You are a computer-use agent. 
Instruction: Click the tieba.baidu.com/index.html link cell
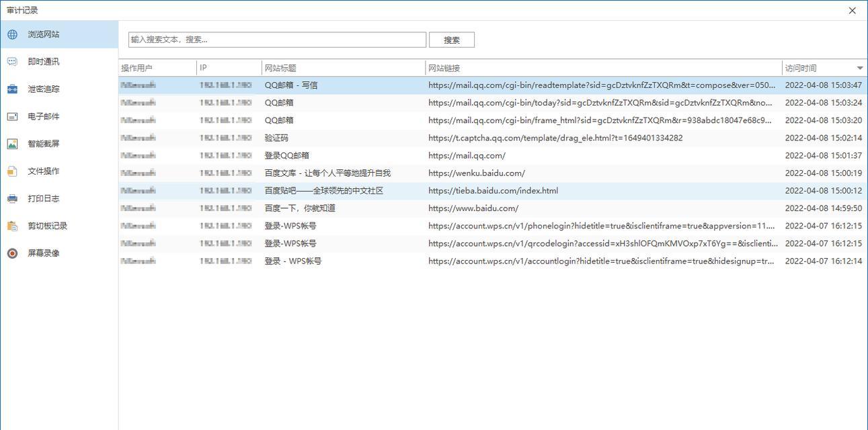pos(493,191)
